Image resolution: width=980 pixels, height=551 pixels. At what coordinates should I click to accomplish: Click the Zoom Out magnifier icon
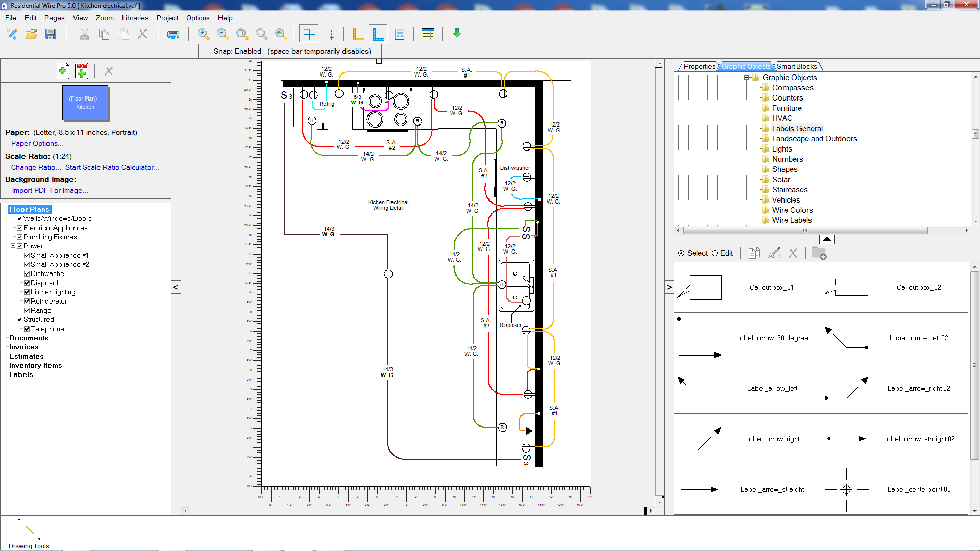[x=223, y=34]
